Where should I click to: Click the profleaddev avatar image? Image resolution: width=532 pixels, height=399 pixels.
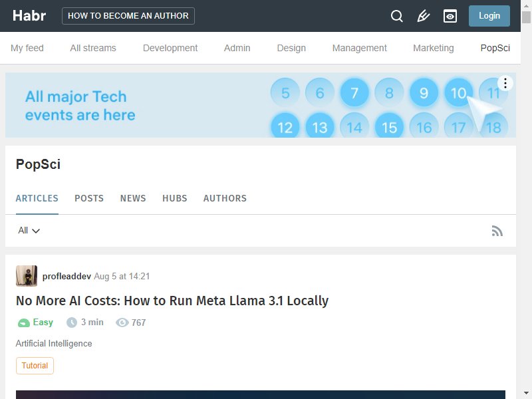click(27, 276)
